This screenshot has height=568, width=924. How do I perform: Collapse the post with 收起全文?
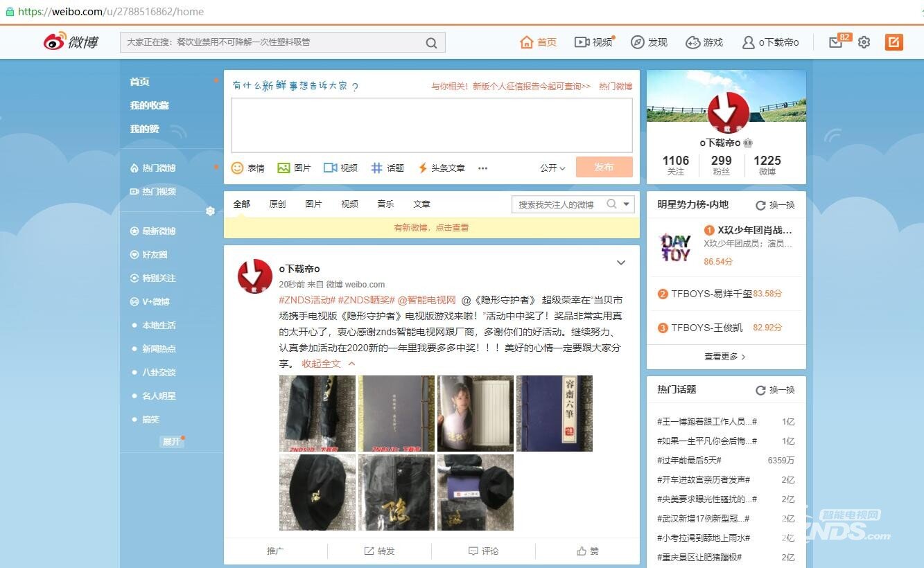pos(328,364)
